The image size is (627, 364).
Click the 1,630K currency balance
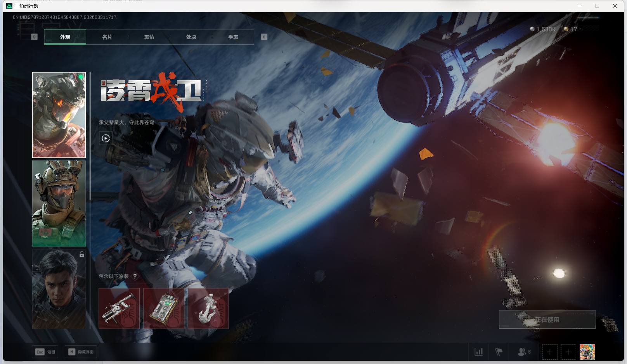pos(546,29)
